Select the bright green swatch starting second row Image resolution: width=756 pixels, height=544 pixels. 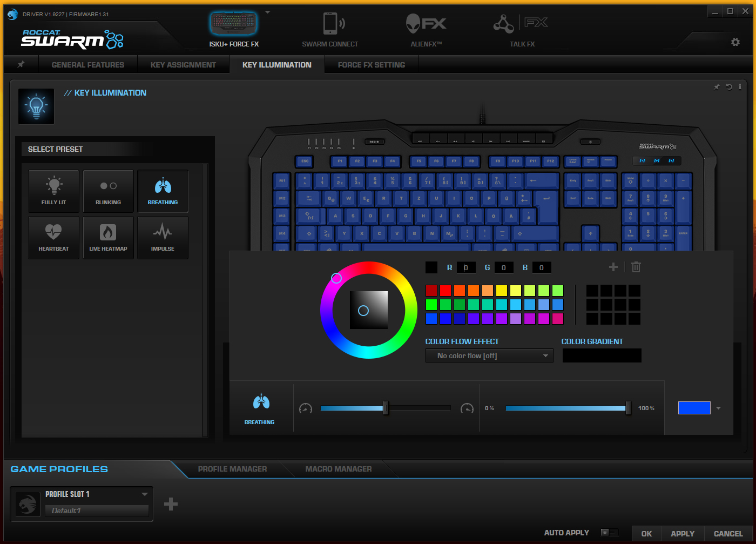tap(431, 305)
